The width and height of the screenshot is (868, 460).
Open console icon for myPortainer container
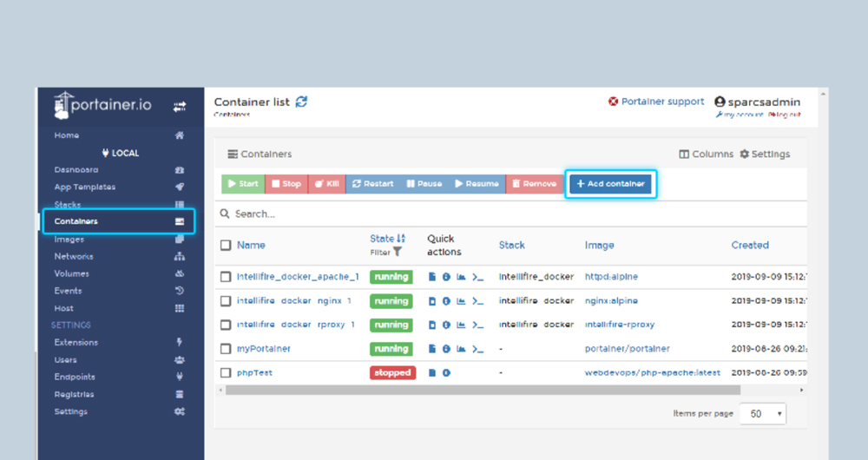click(x=477, y=349)
